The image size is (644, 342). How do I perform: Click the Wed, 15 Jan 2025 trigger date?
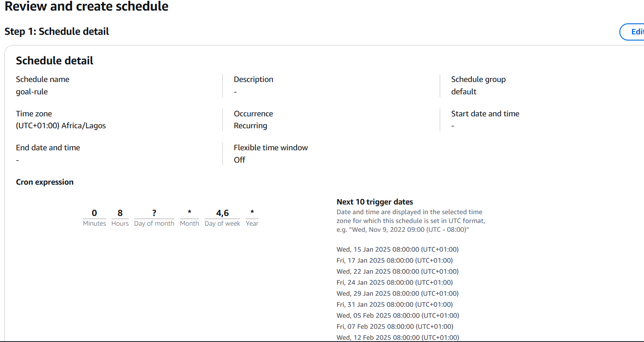point(397,249)
